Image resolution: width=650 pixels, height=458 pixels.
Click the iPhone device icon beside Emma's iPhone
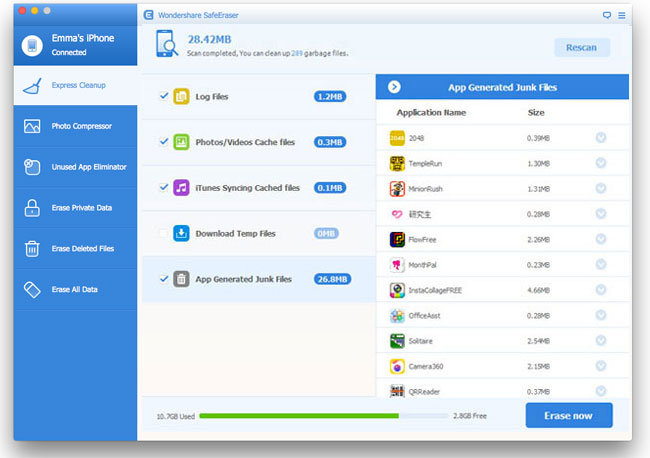point(32,45)
